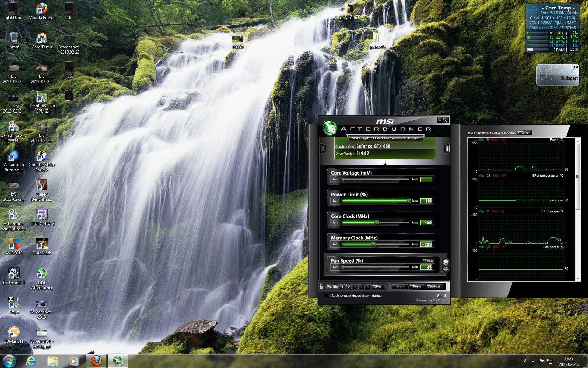Click the Power Limit slider handle
This screenshot has width=588, height=368.
tap(408, 201)
